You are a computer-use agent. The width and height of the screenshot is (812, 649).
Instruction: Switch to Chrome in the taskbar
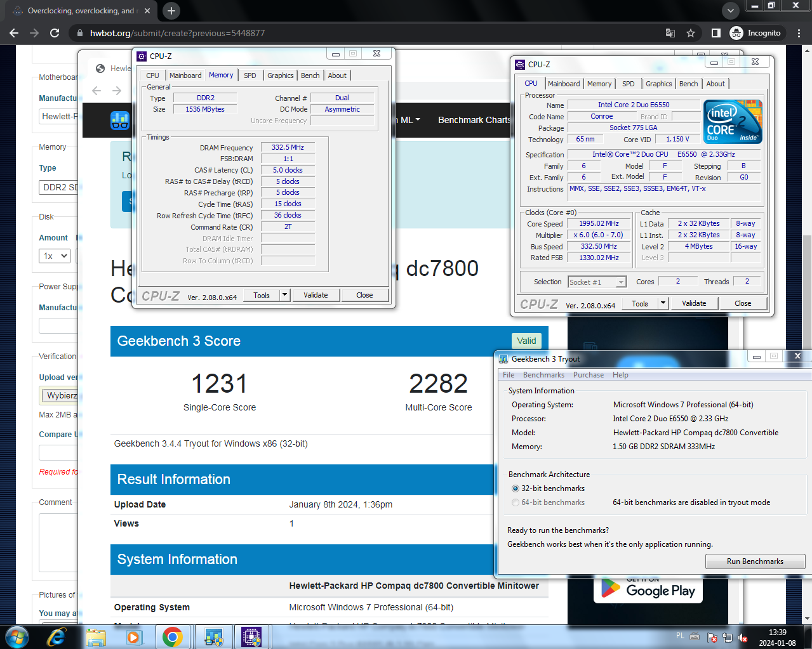pyautogui.click(x=173, y=636)
